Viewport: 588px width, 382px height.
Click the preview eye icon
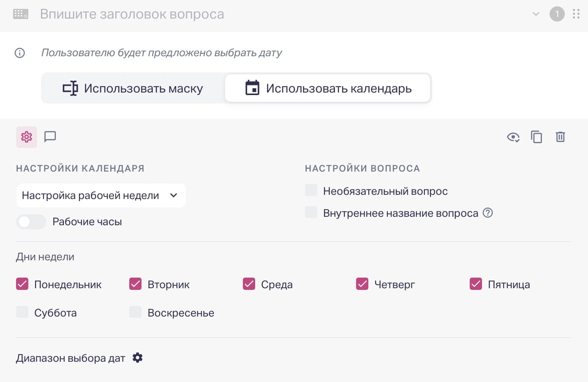coord(513,137)
